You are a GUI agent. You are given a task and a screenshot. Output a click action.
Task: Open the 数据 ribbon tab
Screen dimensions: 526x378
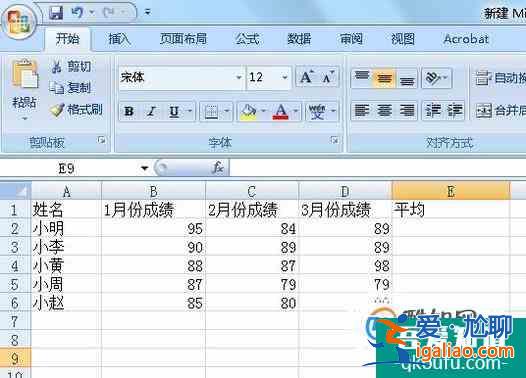click(x=299, y=39)
